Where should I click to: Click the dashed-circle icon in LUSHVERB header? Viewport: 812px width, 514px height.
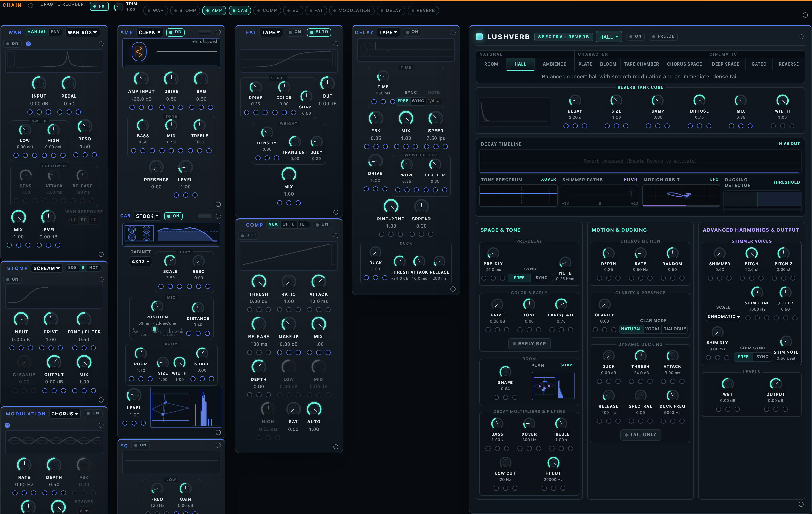pos(801,36)
